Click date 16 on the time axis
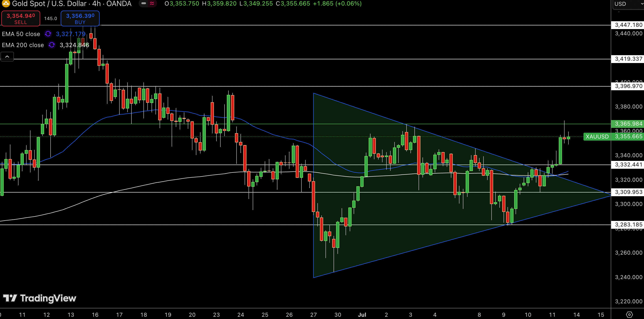 95,315
